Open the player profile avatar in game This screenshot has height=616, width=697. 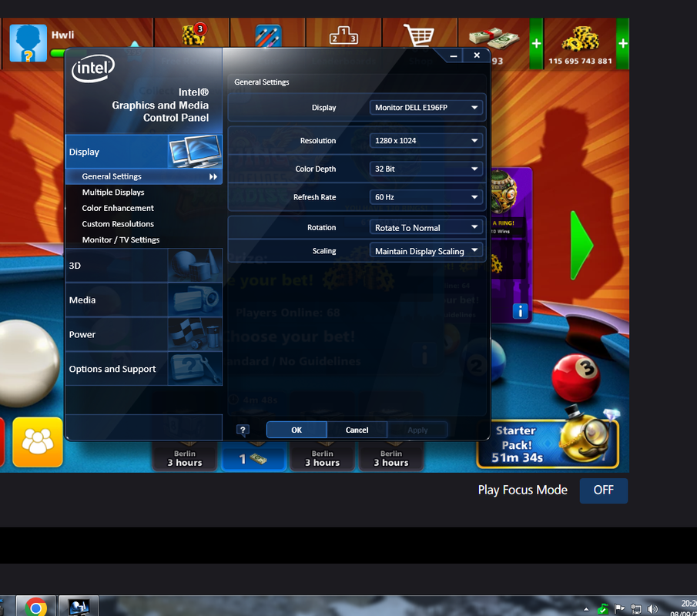[28, 42]
